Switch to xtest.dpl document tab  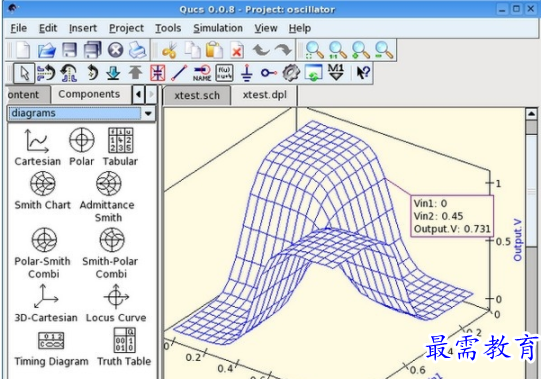coord(265,95)
